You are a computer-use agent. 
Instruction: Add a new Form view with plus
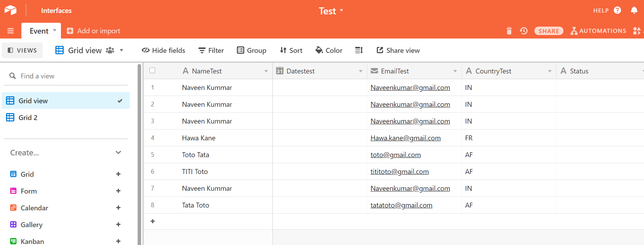118,191
